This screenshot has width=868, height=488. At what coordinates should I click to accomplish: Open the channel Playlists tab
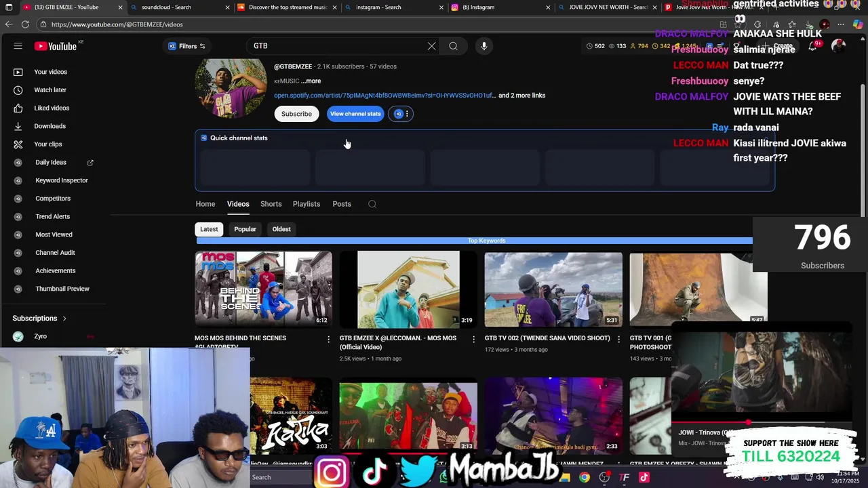pyautogui.click(x=307, y=204)
